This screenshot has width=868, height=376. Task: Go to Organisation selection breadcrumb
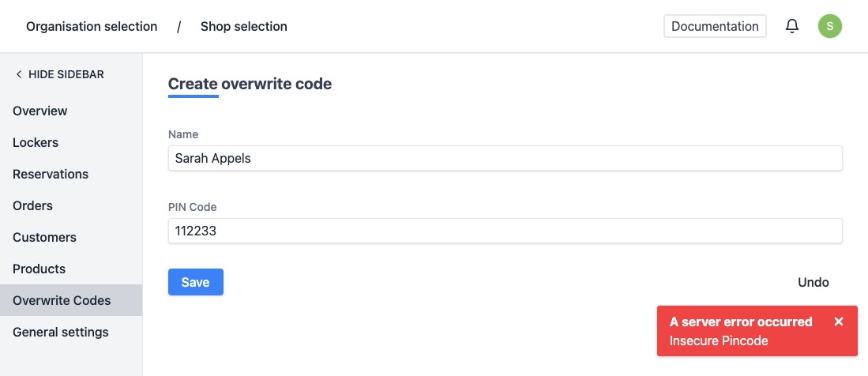pyautogui.click(x=92, y=26)
